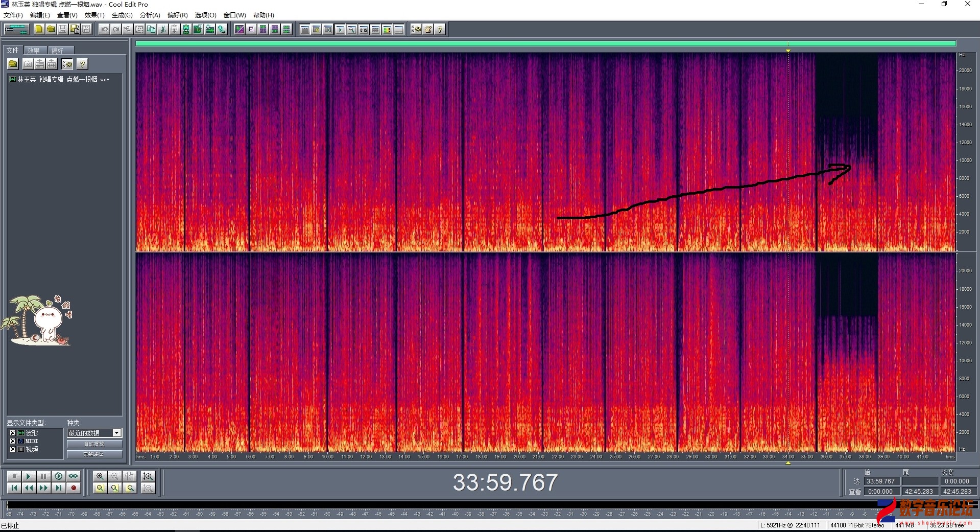980x532 pixels.
Task: Click the vertical zoom in icon
Action: (x=148, y=476)
